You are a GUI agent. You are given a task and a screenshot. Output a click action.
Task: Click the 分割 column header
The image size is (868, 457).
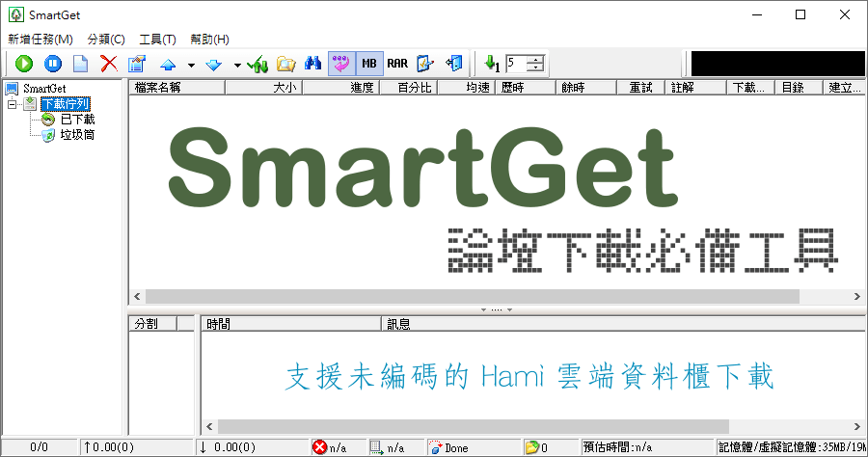pyautogui.click(x=152, y=324)
